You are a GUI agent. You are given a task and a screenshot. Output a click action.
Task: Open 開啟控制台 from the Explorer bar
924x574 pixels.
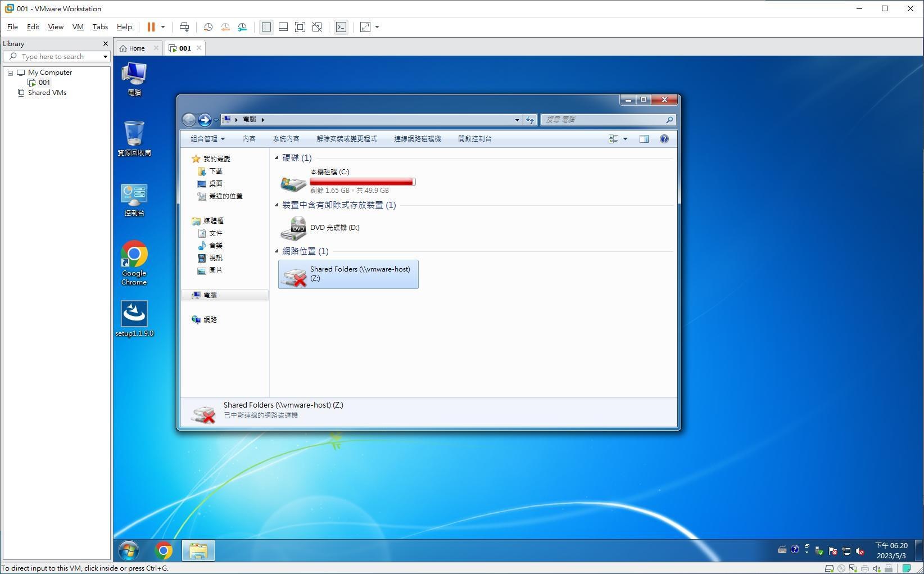tap(474, 138)
